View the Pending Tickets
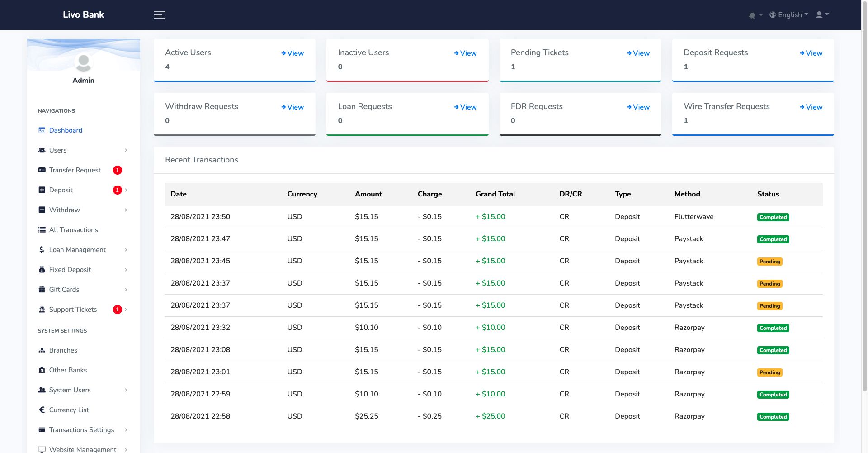The height and width of the screenshot is (453, 868). [638, 53]
